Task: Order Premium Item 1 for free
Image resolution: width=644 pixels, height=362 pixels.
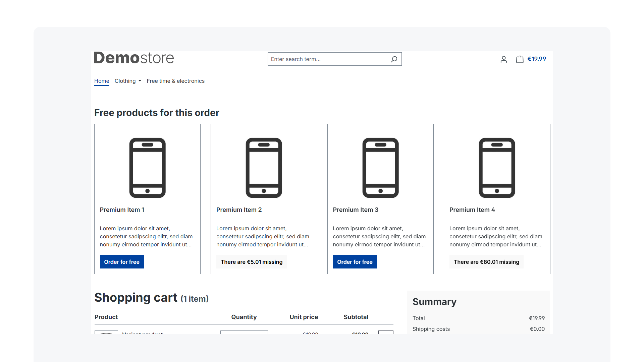Action: [122, 262]
